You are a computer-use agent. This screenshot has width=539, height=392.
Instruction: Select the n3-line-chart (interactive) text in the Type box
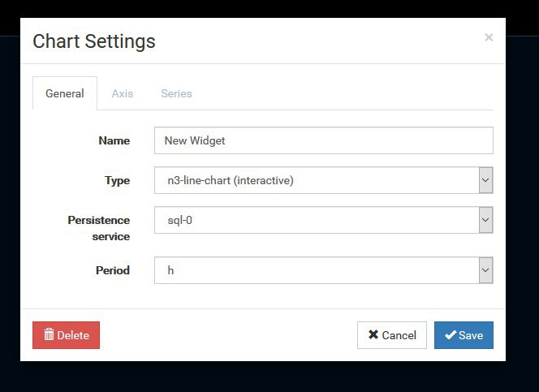click(231, 180)
